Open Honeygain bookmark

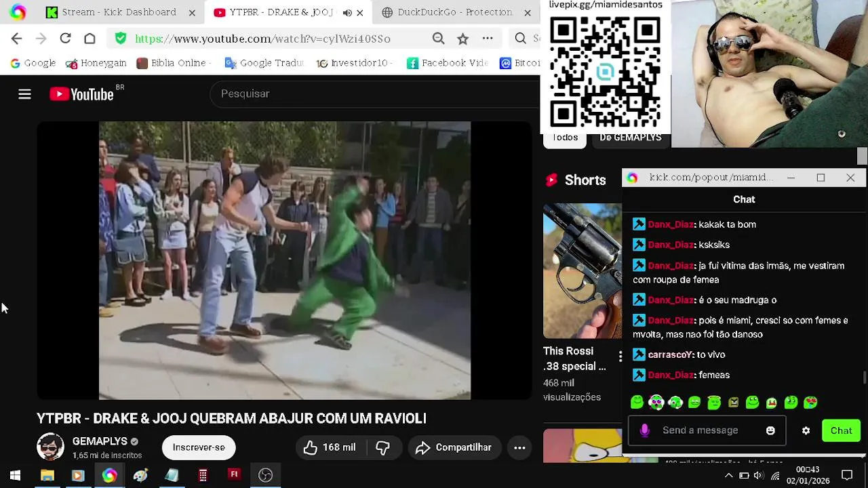96,63
